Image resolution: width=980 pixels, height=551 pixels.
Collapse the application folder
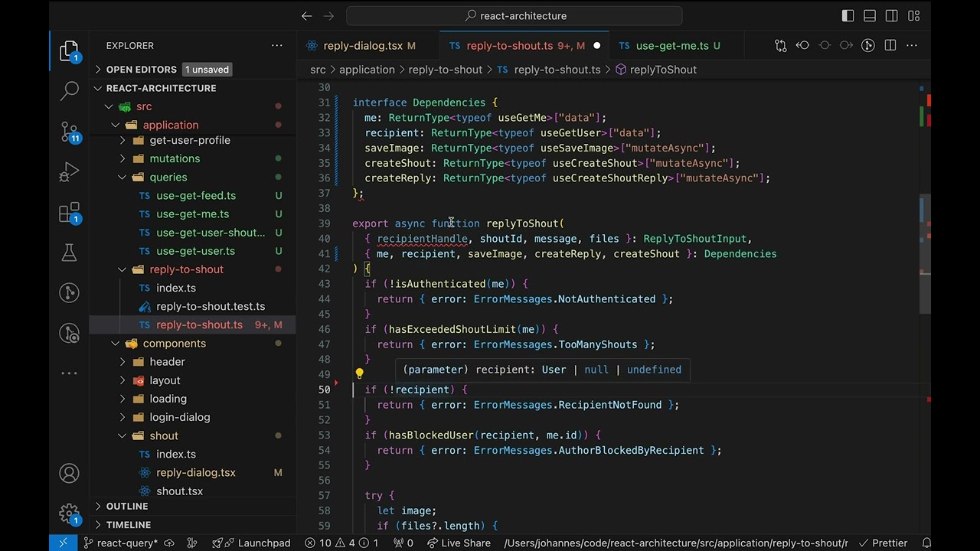coord(116,125)
